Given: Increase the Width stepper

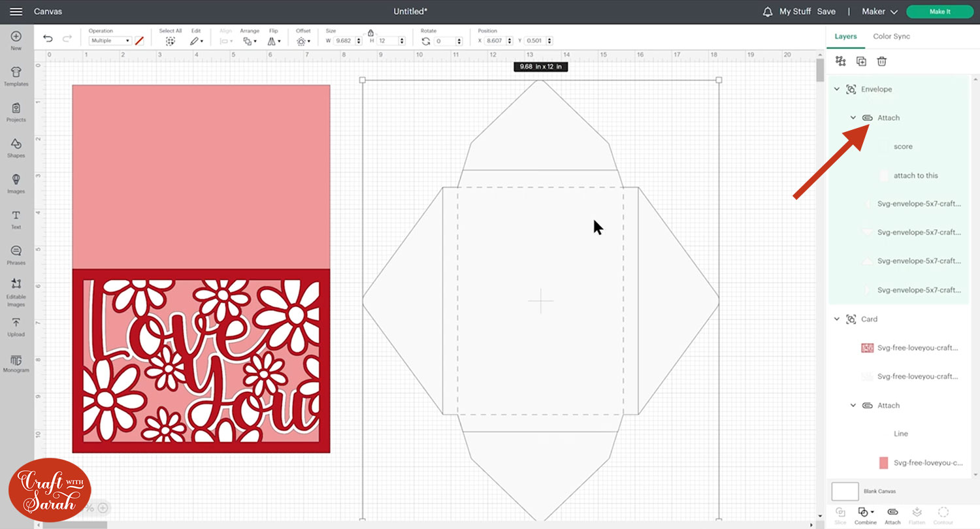Looking at the screenshot, I should 359,39.
